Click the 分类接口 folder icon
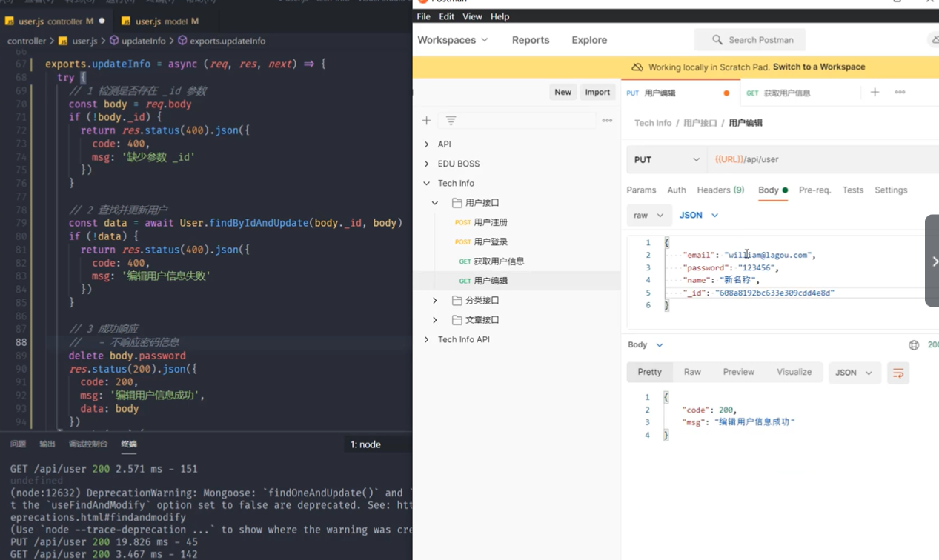The width and height of the screenshot is (939, 560). 457,300
